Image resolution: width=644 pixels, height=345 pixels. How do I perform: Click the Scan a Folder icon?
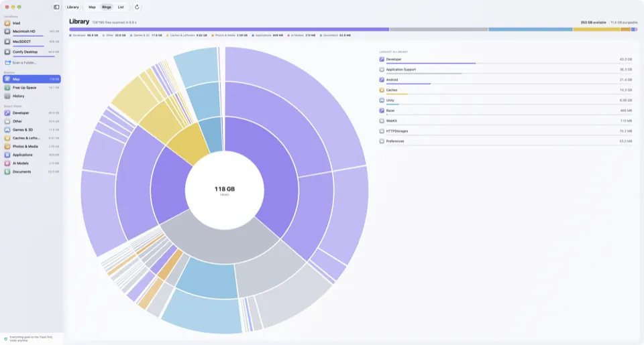(x=7, y=63)
